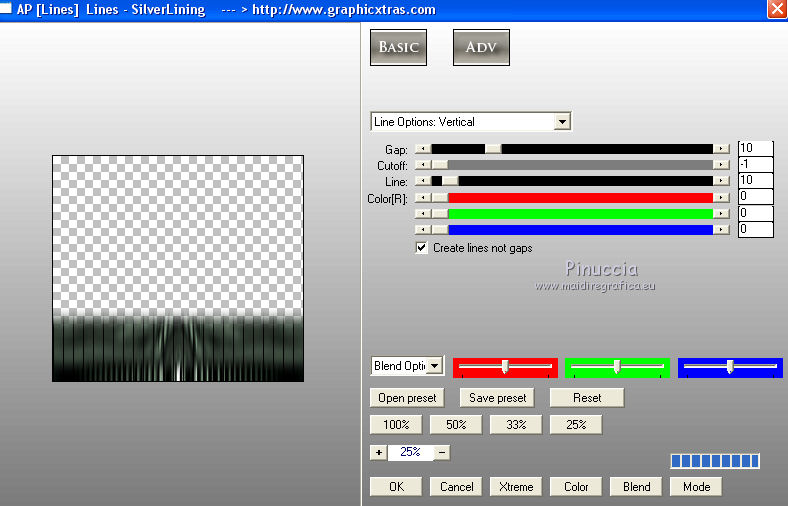Click the green blend slider
The width and height of the screenshot is (788, 506).
pos(617,367)
